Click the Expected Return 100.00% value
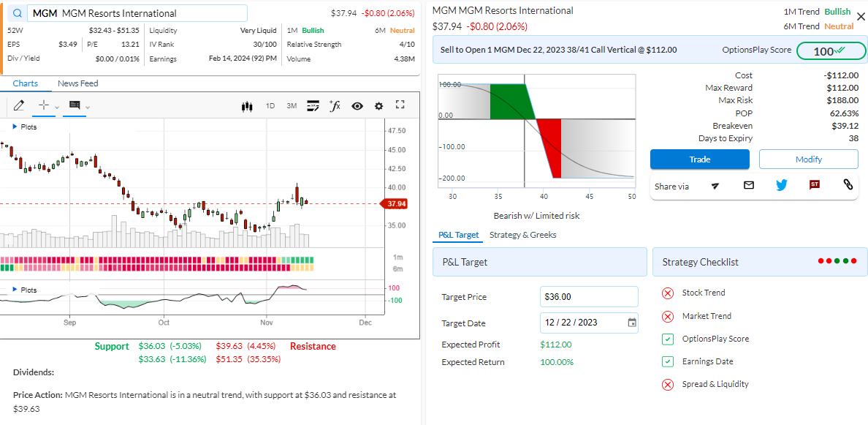This screenshot has height=425, width=868. point(557,362)
